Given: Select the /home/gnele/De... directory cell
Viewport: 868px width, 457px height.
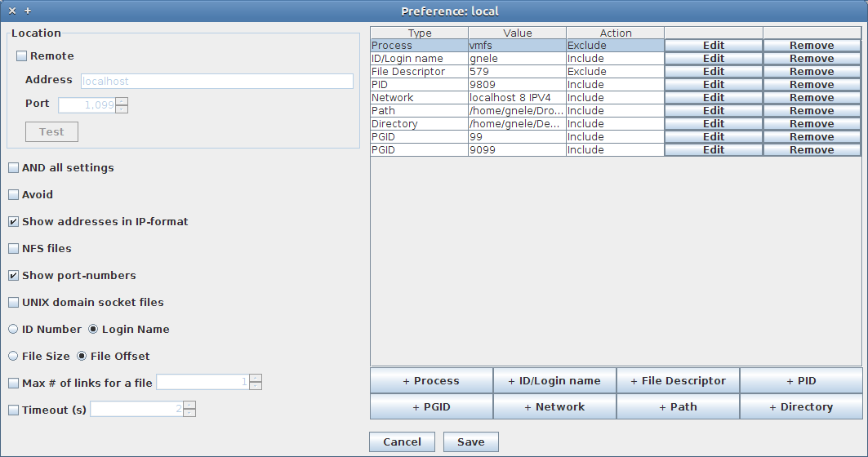Looking at the screenshot, I should (517, 124).
